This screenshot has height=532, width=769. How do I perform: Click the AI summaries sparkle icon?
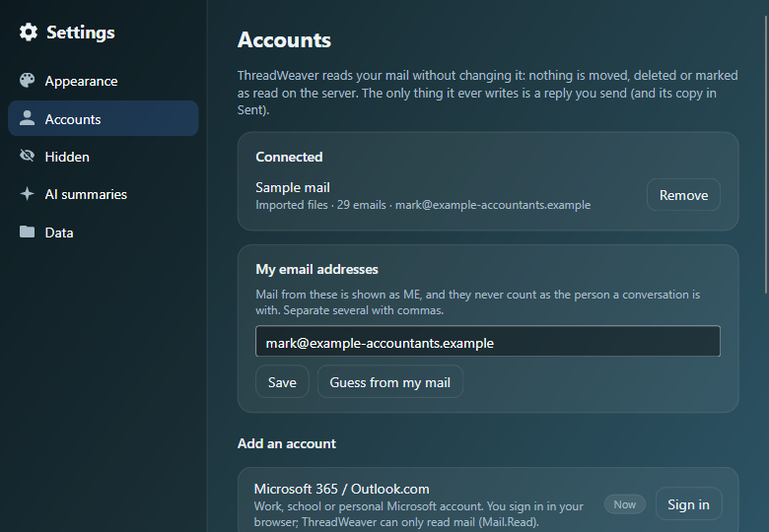pyautogui.click(x=27, y=193)
